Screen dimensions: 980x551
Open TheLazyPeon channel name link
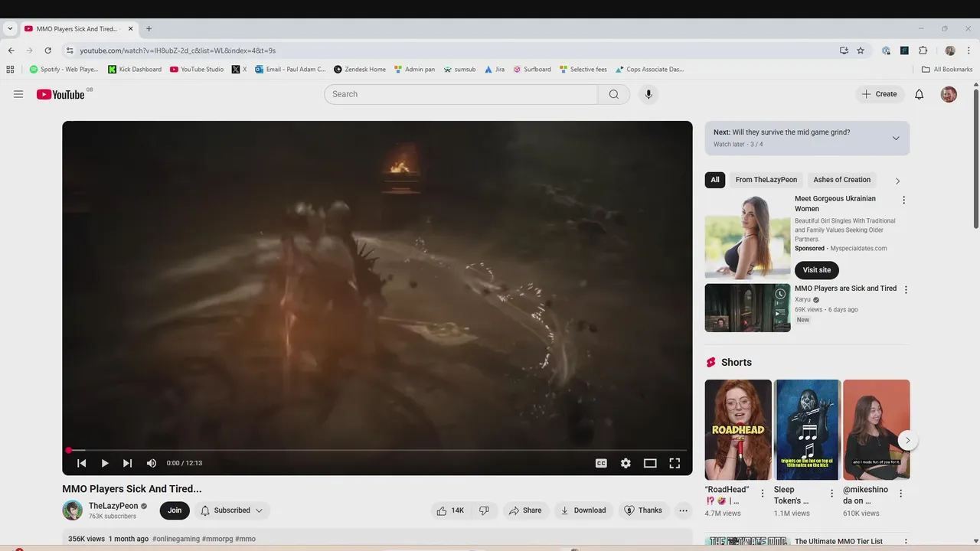coord(113,506)
